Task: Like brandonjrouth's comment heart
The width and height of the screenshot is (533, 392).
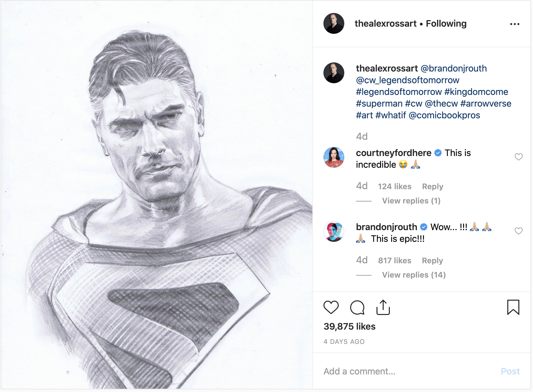Action: (x=518, y=231)
